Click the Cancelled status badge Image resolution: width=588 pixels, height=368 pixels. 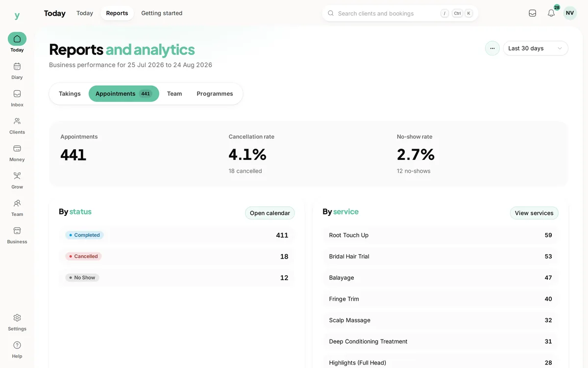pyautogui.click(x=83, y=256)
